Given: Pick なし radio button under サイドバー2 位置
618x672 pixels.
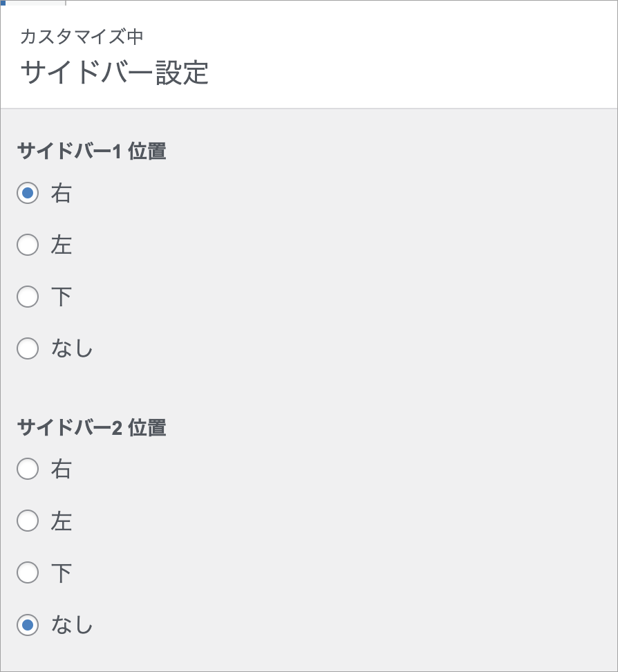Looking at the screenshot, I should click(28, 625).
